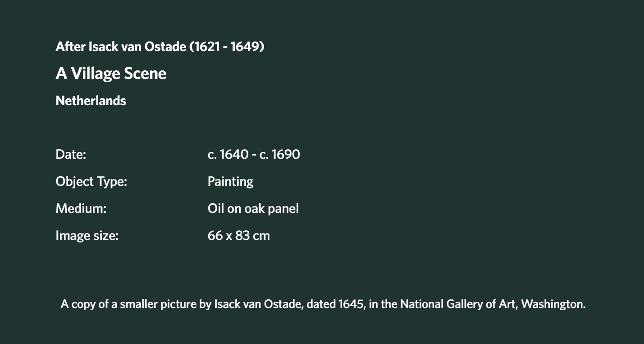Select the title A Village Scene
Image resolution: width=644 pixels, height=344 pixels.
(x=111, y=73)
